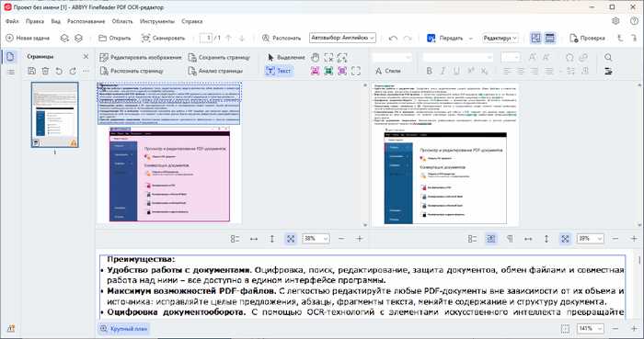Click save icon in Страницы panel

[x=31, y=71]
